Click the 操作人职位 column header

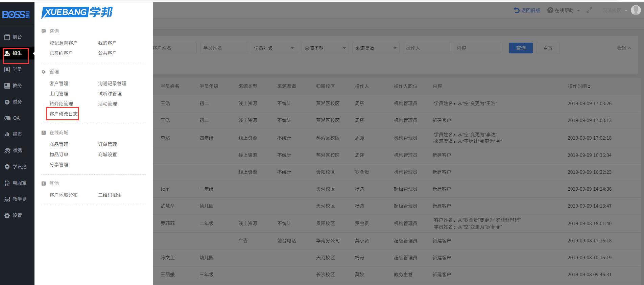pos(406,86)
